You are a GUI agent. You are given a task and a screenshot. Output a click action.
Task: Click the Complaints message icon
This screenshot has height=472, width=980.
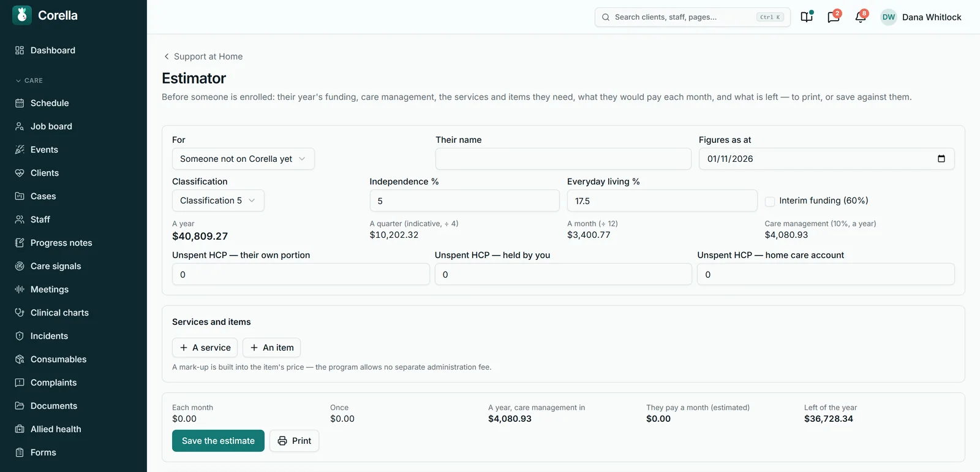(20, 383)
